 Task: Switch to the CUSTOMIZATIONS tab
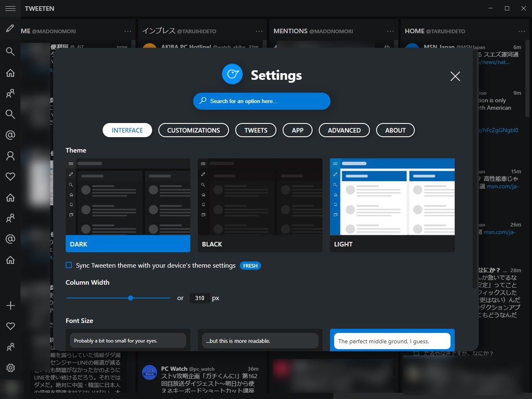point(193,130)
